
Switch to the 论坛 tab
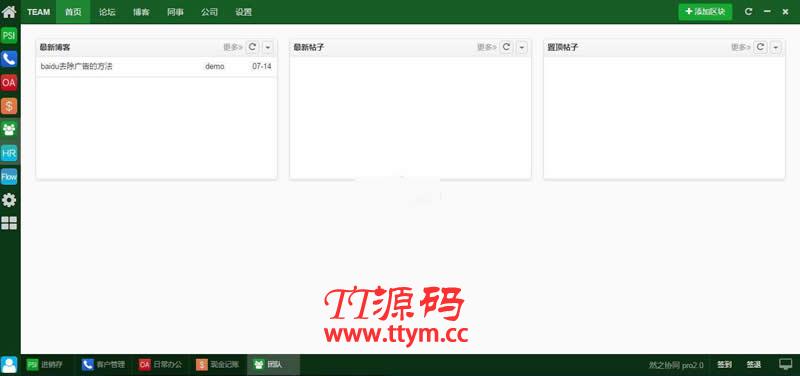point(107,12)
